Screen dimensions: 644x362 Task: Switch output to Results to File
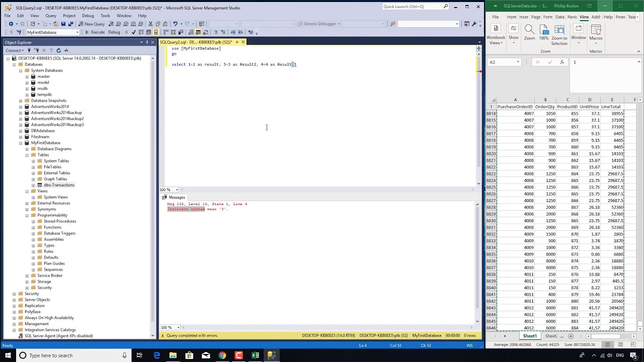click(x=206, y=32)
